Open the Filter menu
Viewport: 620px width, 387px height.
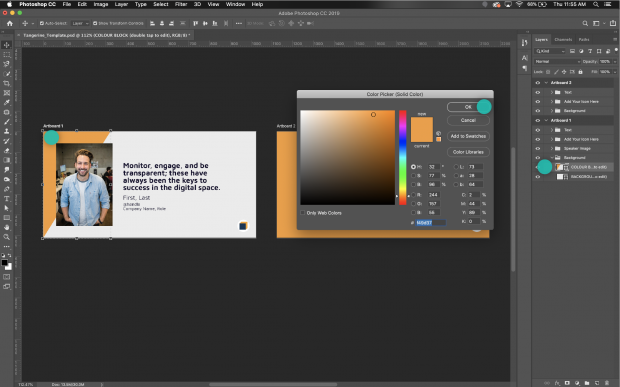(181, 4)
